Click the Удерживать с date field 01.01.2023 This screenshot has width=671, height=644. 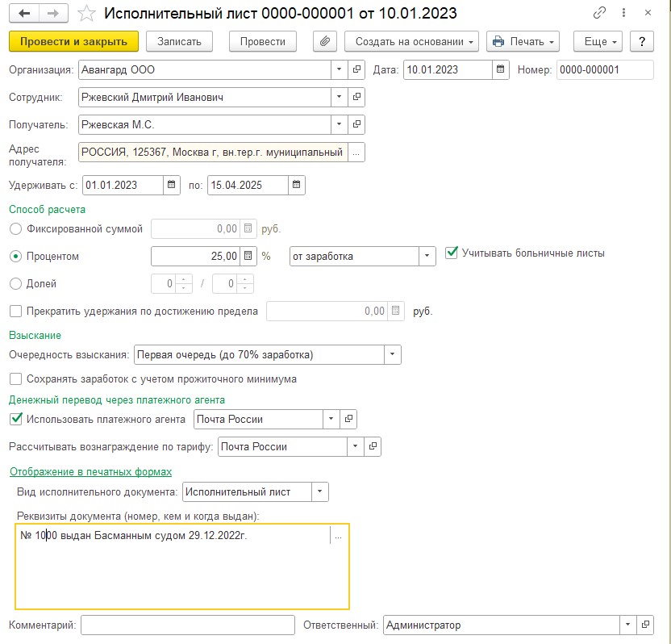pyautogui.click(x=123, y=185)
